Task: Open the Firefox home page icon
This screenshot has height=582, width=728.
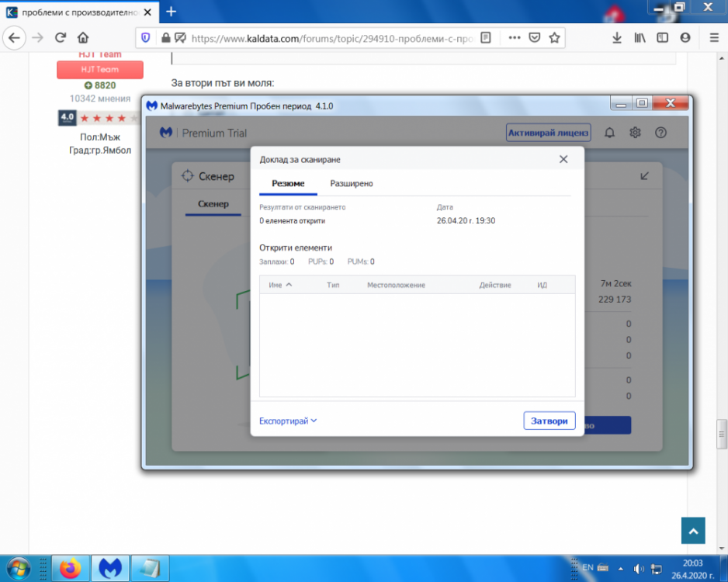Action: pyautogui.click(x=83, y=37)
